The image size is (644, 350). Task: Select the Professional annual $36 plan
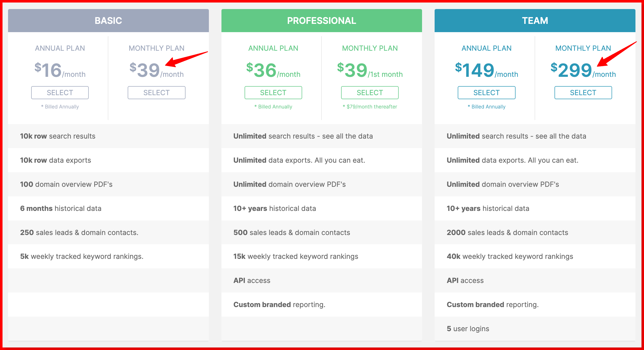click(x=273, y=93)
